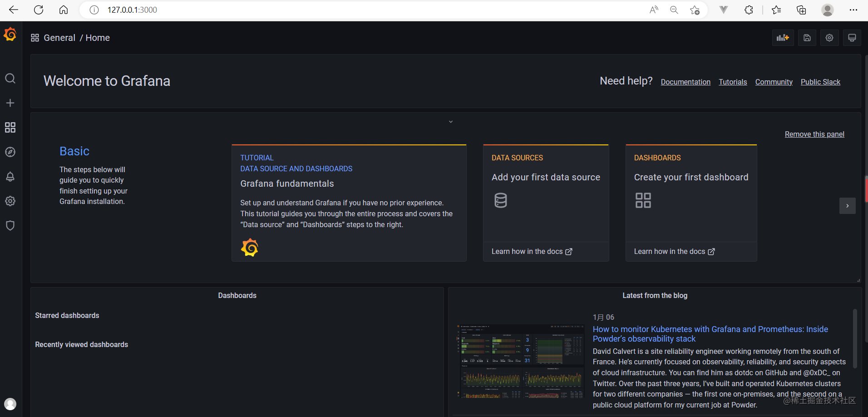The height and width of the screenshot is (417, 868).
Task: Open the Public Slack link
Action: point(820,82)
